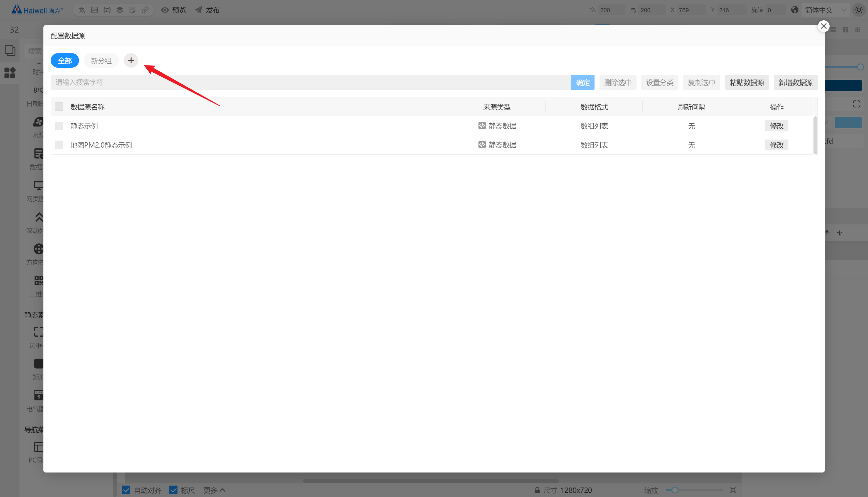Click the dialog table vertical scrollbar
This screenshot has width=868, height=497.
[815, 135]
